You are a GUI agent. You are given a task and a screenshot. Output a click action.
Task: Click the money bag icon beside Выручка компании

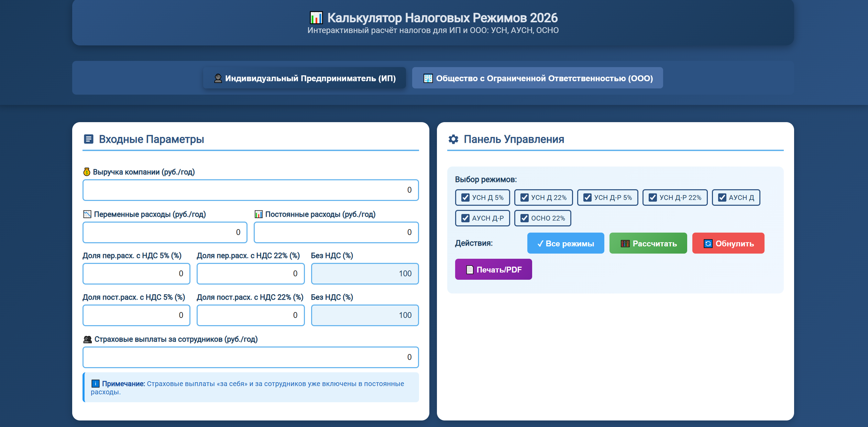(x=87, y=172)
